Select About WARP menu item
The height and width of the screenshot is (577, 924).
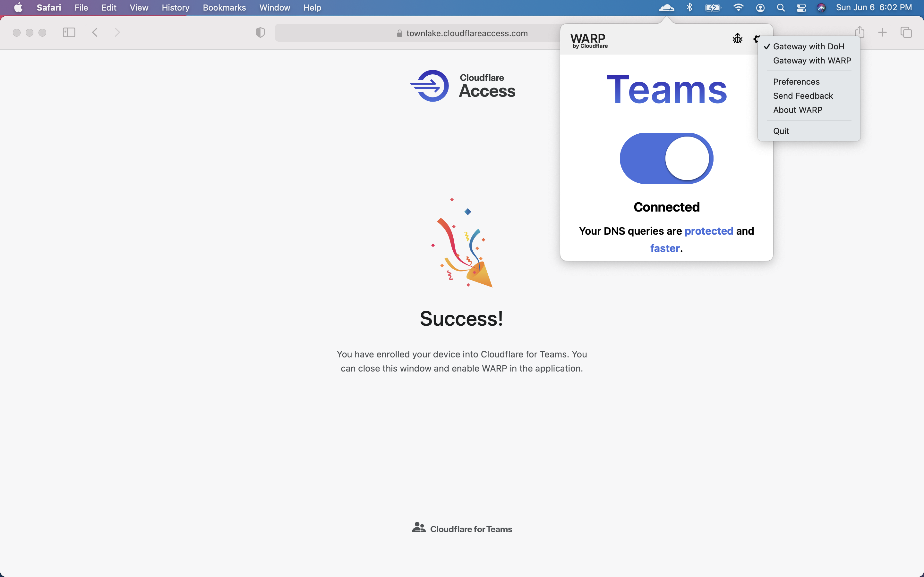point(797,110)
